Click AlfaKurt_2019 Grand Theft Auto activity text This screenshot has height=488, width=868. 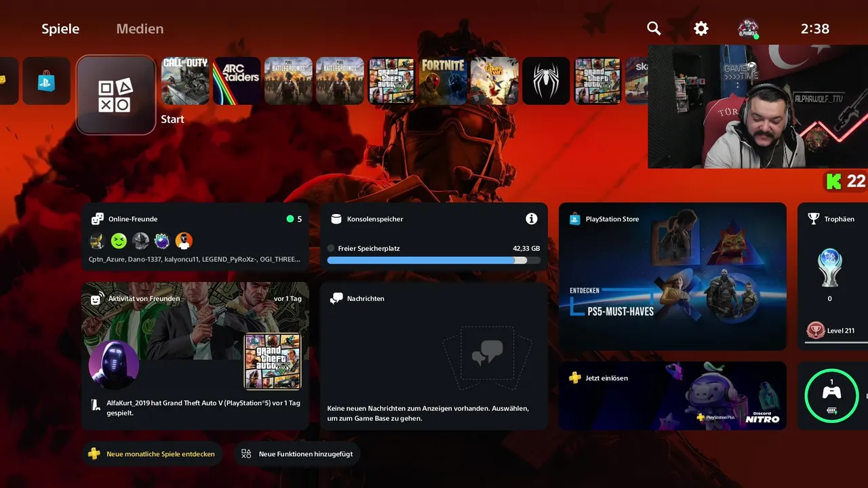point(203,407)
